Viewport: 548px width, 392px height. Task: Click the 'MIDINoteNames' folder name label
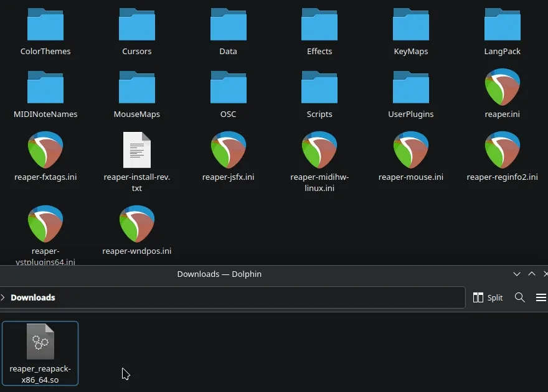click(x=45, y=114)
